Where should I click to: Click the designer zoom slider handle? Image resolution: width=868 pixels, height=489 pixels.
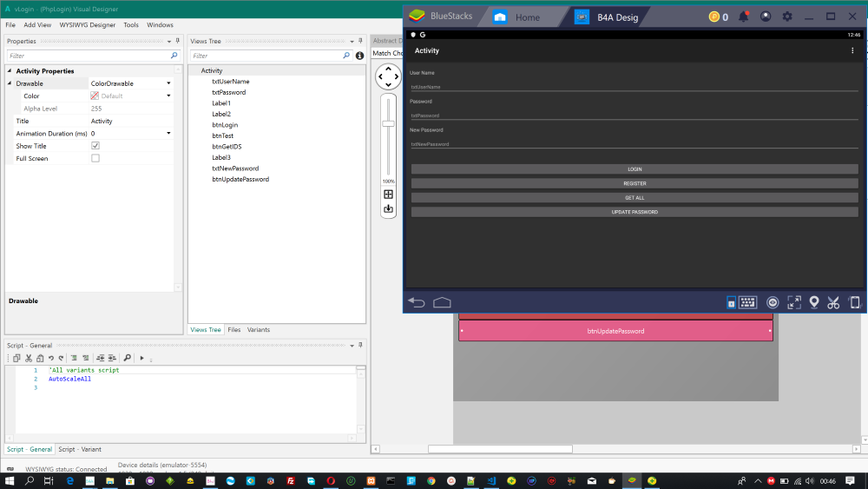pos(389,123)
